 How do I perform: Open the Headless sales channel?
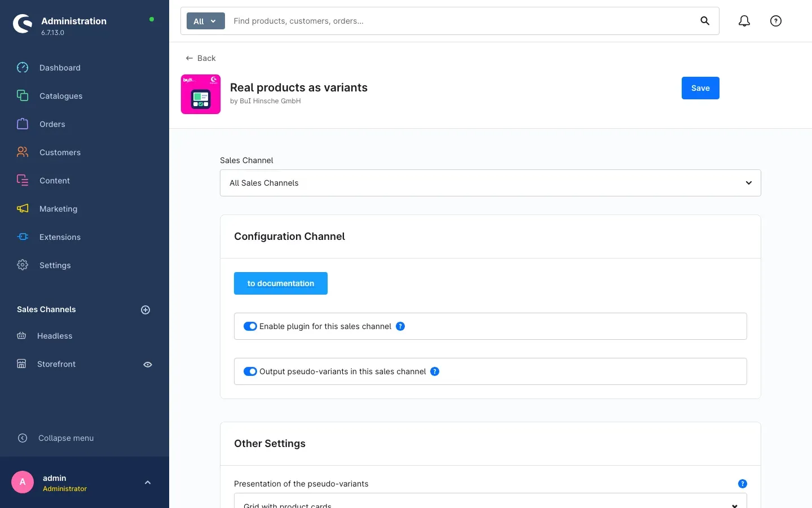click(x=55, y=336)
